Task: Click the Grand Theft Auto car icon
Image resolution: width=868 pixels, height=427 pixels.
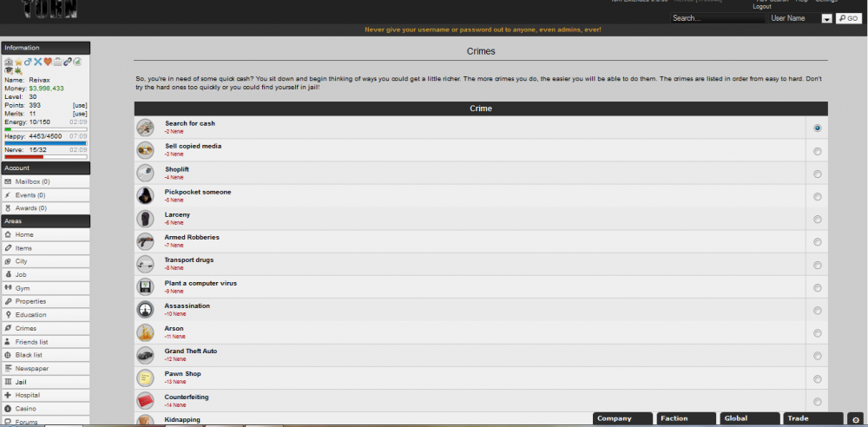Action: point(145,355)
